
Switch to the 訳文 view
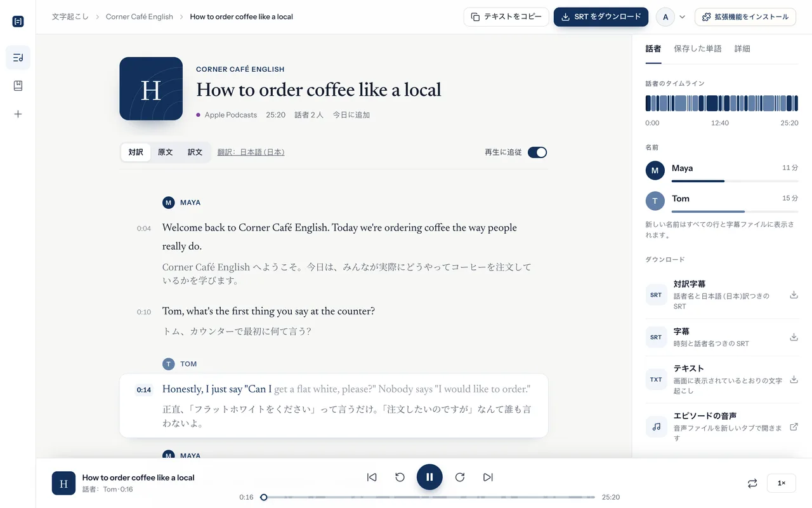(x=195, y=152)
